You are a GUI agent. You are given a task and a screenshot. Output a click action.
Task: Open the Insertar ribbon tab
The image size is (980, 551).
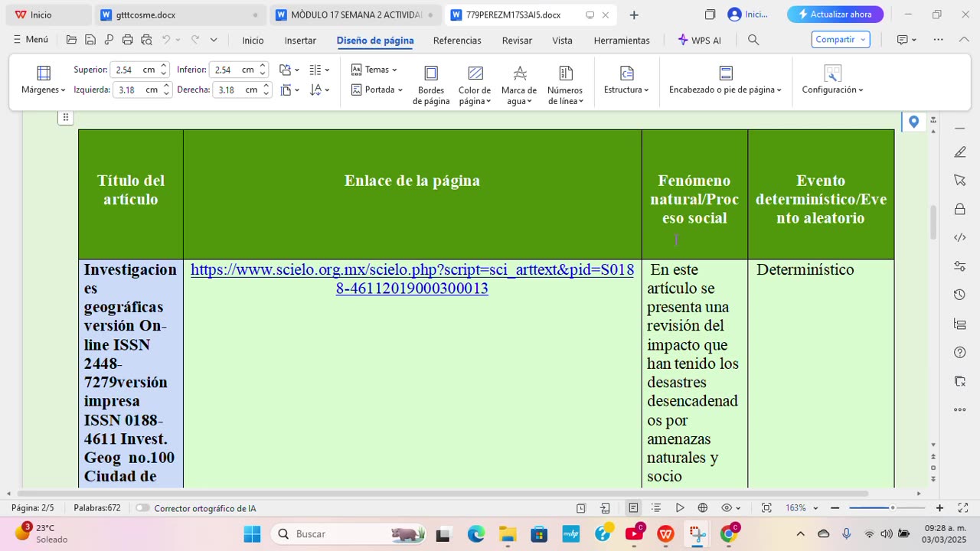tap(300, 41)
